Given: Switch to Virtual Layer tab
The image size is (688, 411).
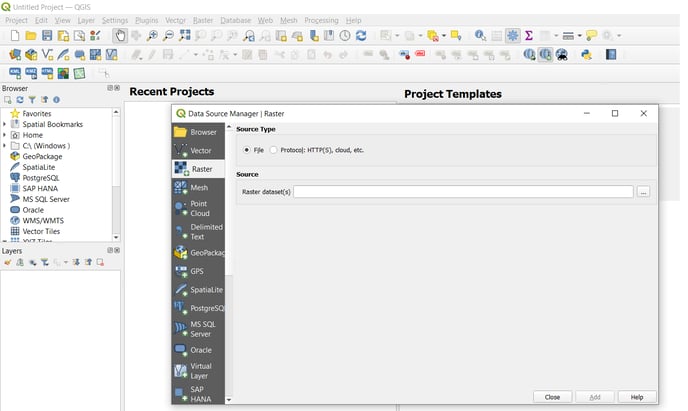Looking at the screenshot, I should [x=198, y=371].
